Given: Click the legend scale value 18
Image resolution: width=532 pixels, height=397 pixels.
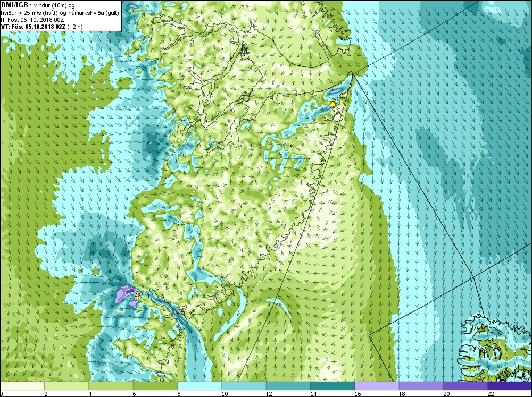Looking at the screenshot, I should coord(402,394).
